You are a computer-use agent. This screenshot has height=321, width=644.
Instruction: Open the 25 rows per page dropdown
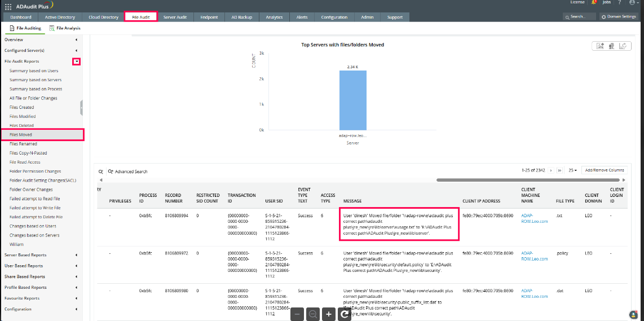click(572, 170)
